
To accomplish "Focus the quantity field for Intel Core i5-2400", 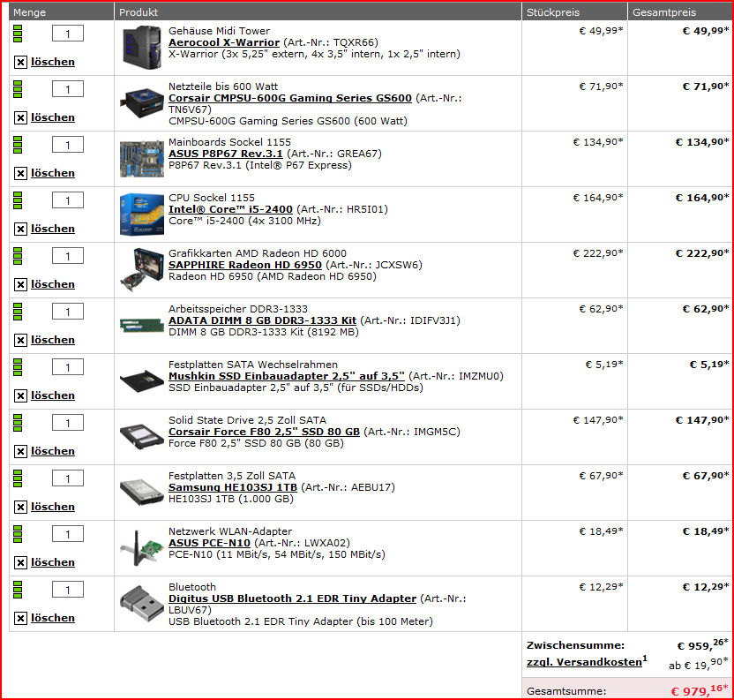I will pyautogui.click(x=68, y=200).
